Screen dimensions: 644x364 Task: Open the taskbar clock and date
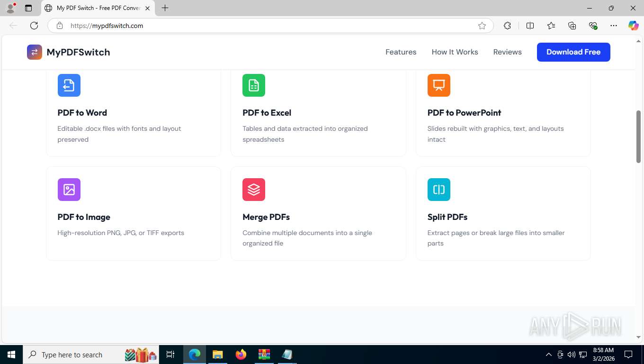(x=603, y=355)
